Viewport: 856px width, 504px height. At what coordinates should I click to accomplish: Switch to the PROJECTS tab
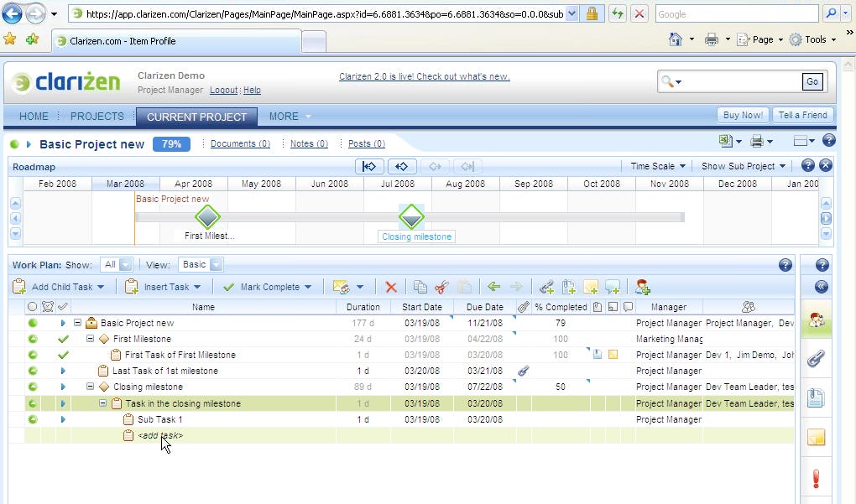point(97,117)
